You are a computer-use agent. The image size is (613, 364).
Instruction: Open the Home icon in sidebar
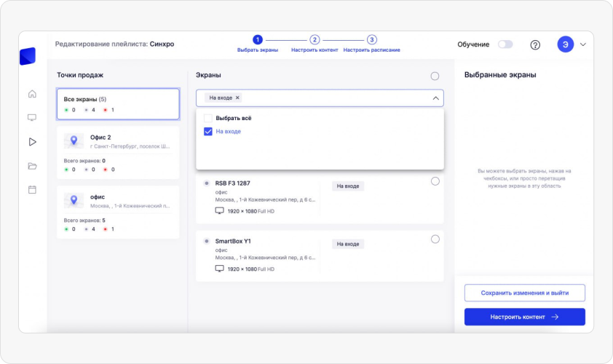[32, 94]
